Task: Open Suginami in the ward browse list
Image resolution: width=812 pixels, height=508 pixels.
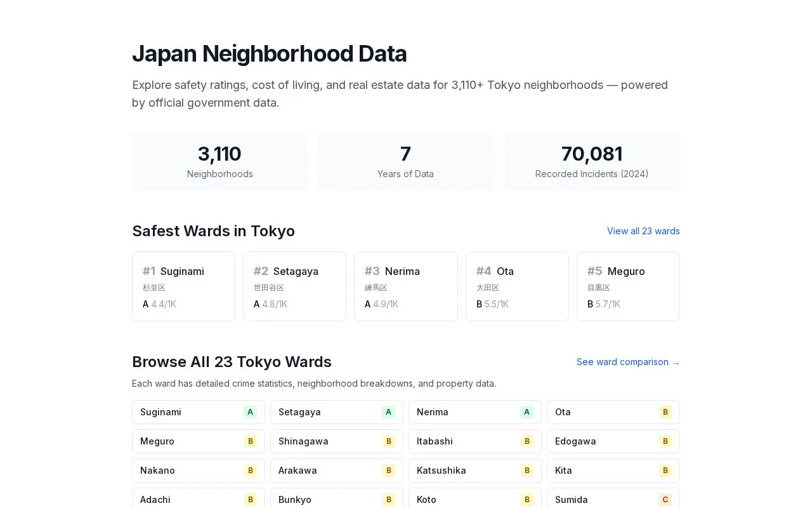Action: 199,412
